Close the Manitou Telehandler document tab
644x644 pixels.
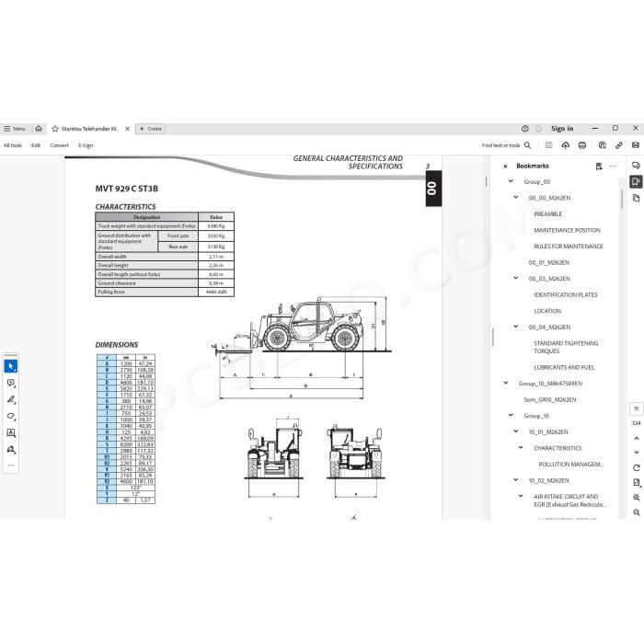tap(127, 129)
